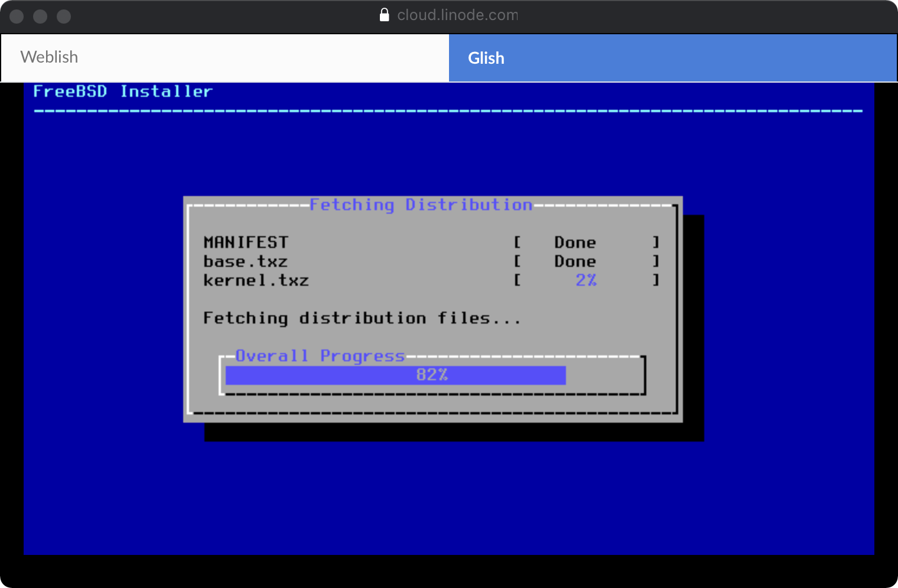The image size is (898, 588).
Task: Click the padlock icon in title bar
Action: pyautogui.click(x=385, y=15)
